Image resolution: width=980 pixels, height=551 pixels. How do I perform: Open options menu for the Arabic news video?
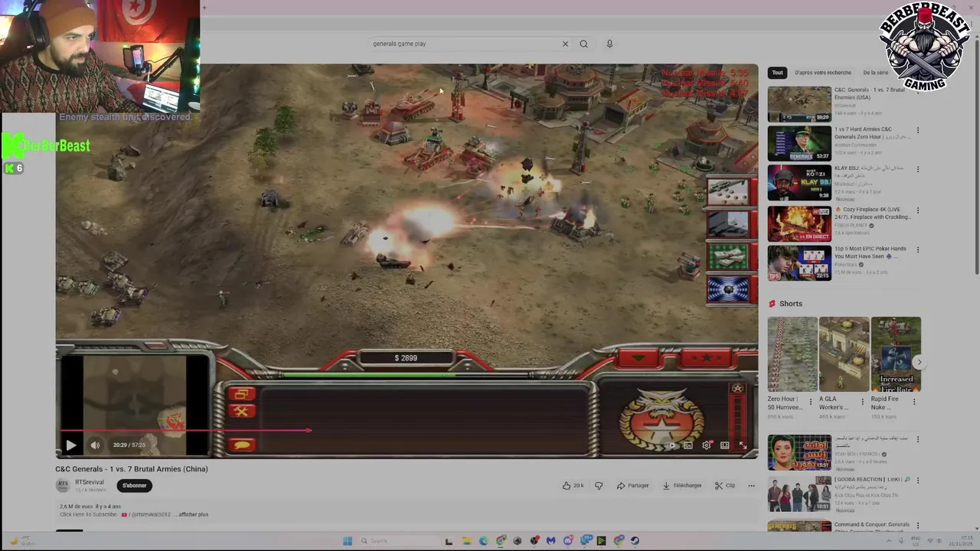[x=917, y=439]
